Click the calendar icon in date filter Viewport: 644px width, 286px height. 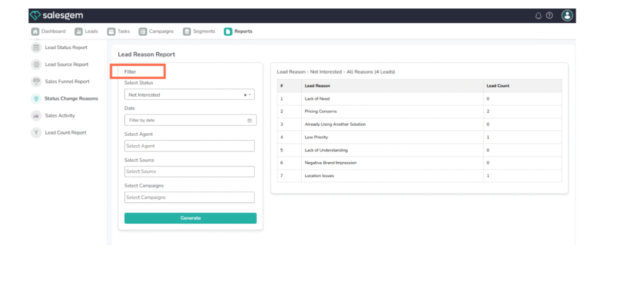point(250,120)
